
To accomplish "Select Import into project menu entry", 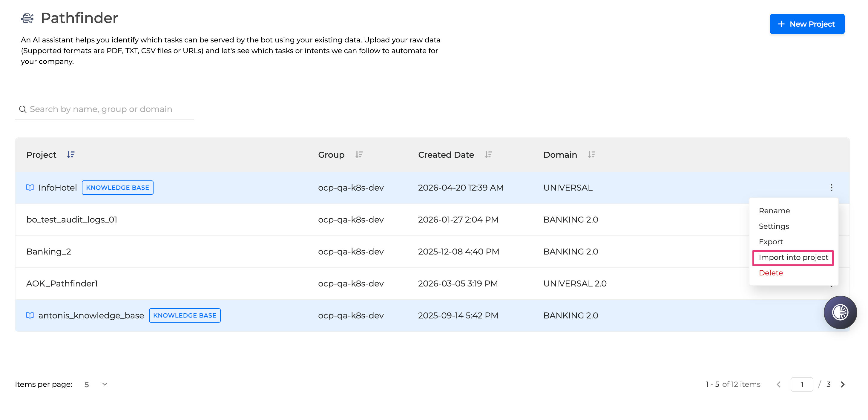I will 793,257.
